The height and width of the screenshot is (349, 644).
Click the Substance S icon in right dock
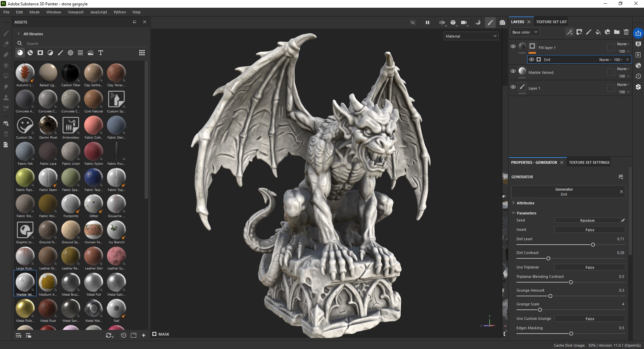pyautogui.click(x=638, y=87)
